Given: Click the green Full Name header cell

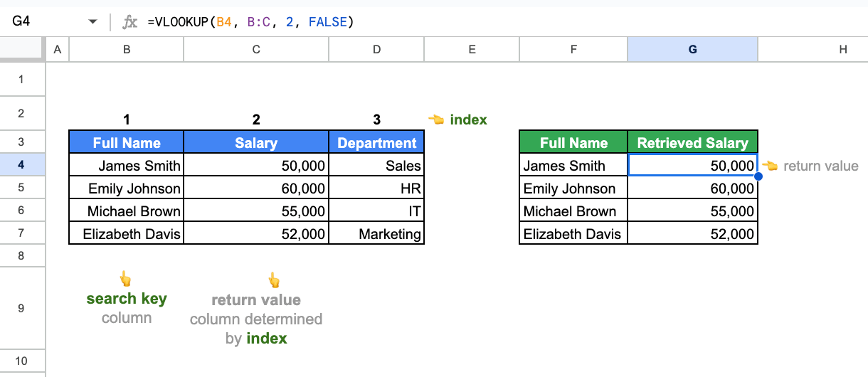Looking at the screenshot, I should tap(573, 142).
